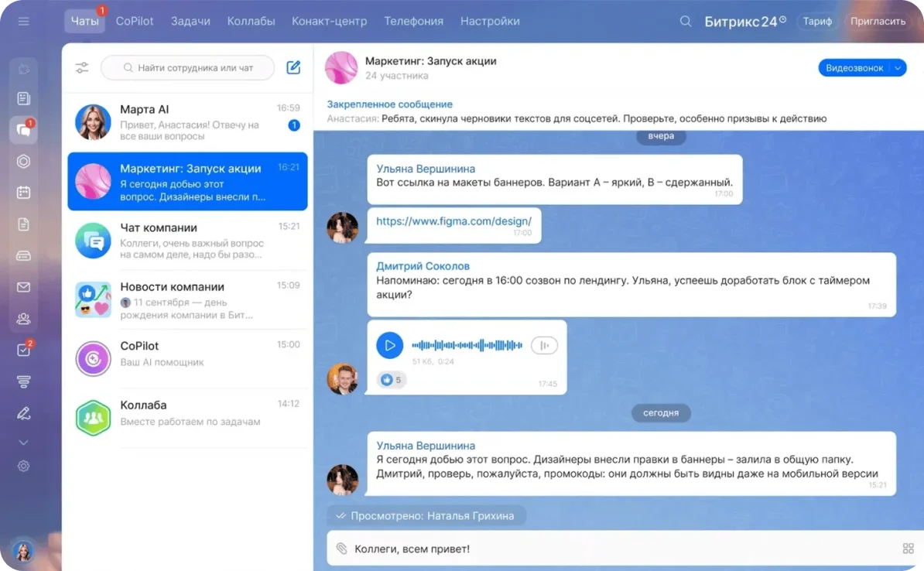This screenshot has height=571, width=924.
Task: Attach a file with the paperclip icon
Action: click(x=342, y=549)
